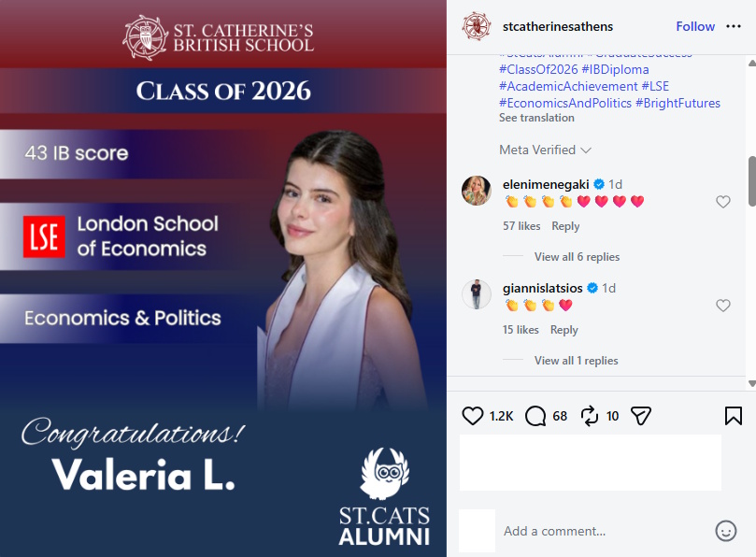Open the #IBDiploma hashtag
This screenshot has width=756, height=557.
click(x=615, y=69)
